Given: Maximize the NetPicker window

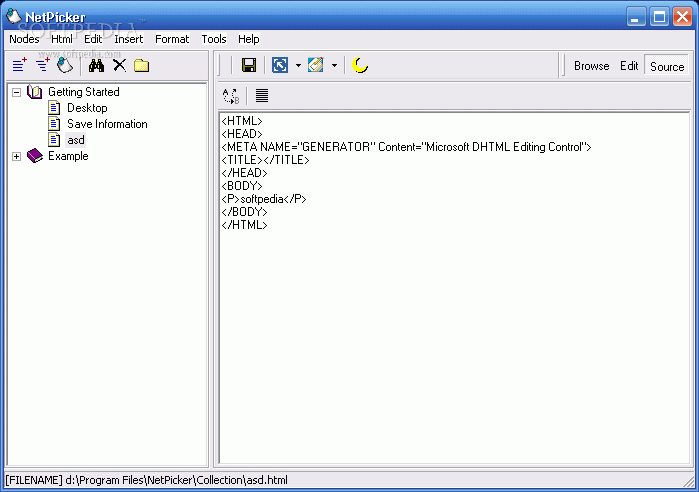Looking at the screenshot, I should (659, 17).
